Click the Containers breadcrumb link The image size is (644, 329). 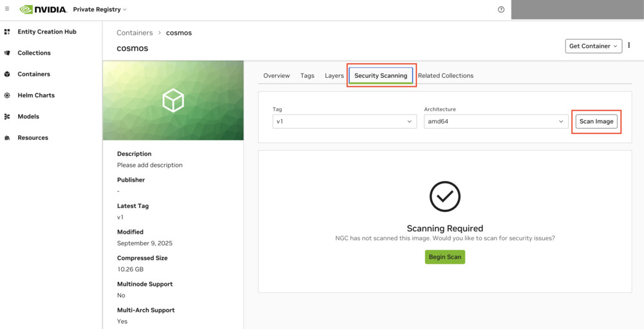pyautogui.click(x=135, y=33)
